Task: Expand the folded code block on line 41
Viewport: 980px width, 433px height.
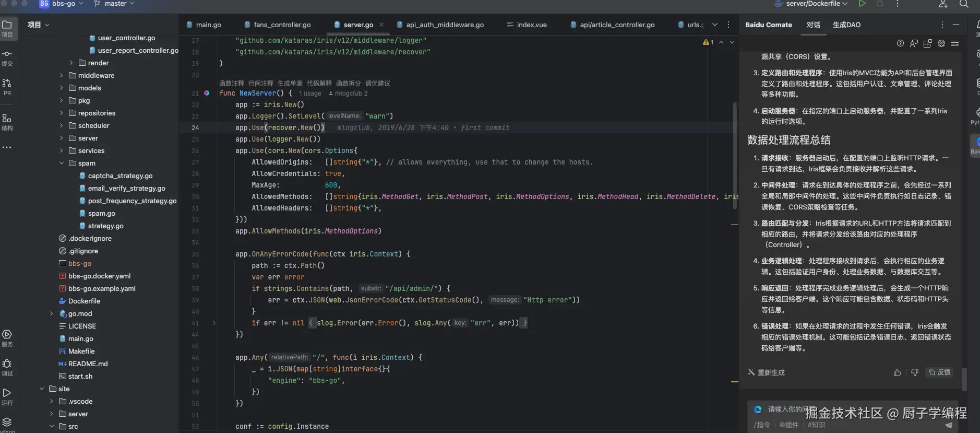Action: click(214, 323)
